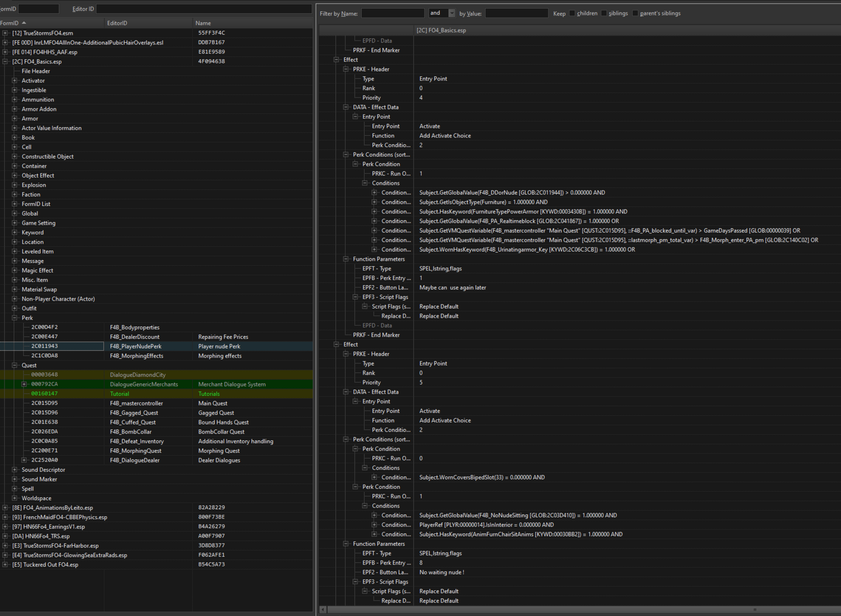841x616 pixels.
Task: Check the parent's siblings option
Action: [635, 13]
